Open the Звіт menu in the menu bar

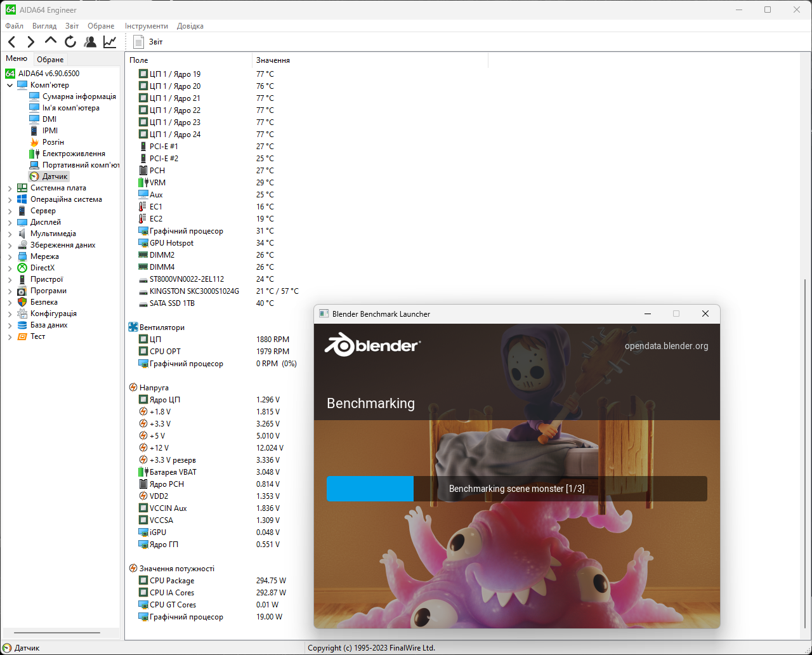[72, 26]
